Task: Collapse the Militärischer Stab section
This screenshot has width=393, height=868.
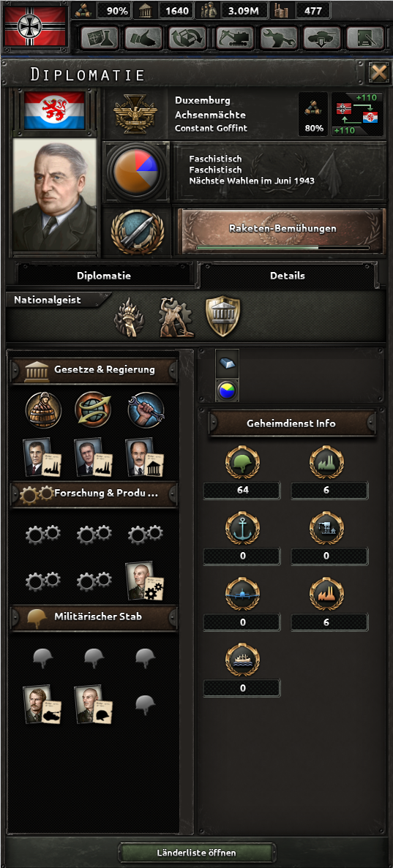Action: tap(94, 616)
